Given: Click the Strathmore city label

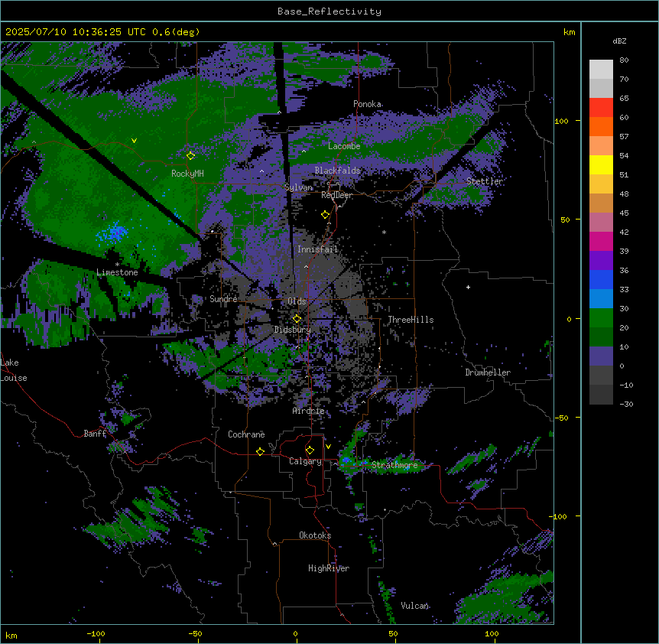Looking at the screenshot, I should pyautogui.click(x=394, y=465).
